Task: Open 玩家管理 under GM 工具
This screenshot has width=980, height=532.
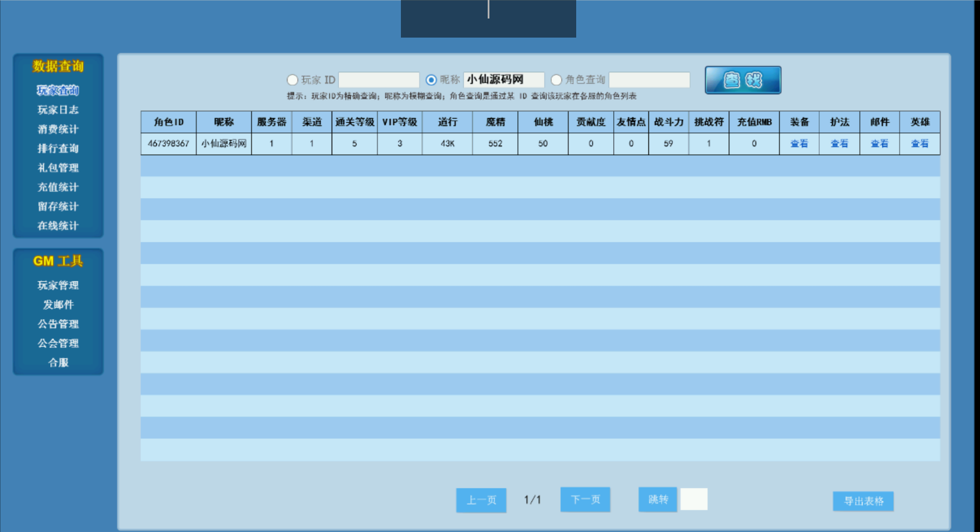Action: pyautogui.click(x=58, y=285)
